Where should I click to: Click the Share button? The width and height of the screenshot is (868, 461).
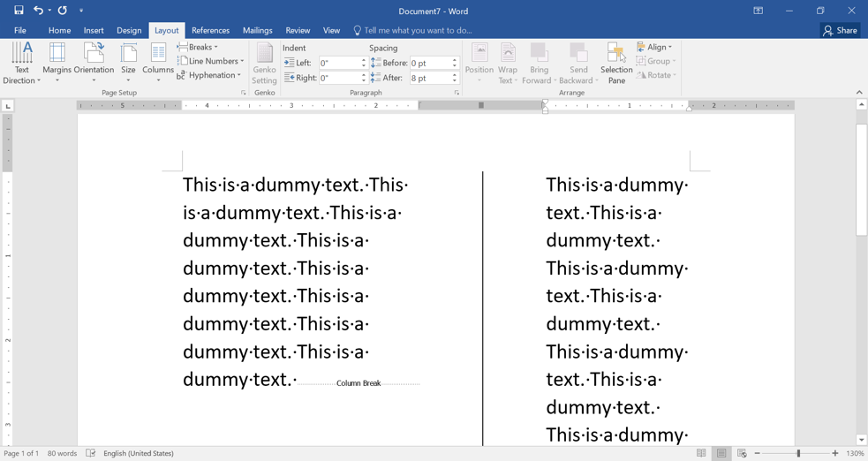[x=840, y=30]
